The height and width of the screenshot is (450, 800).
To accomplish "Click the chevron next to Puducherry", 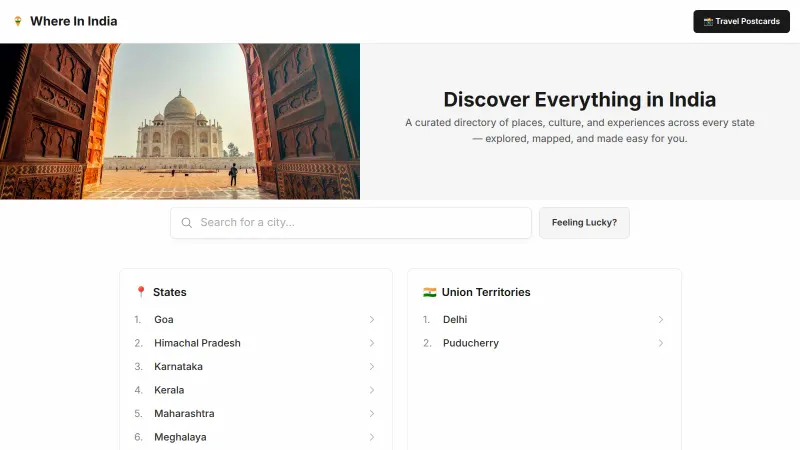I will 660,343.
